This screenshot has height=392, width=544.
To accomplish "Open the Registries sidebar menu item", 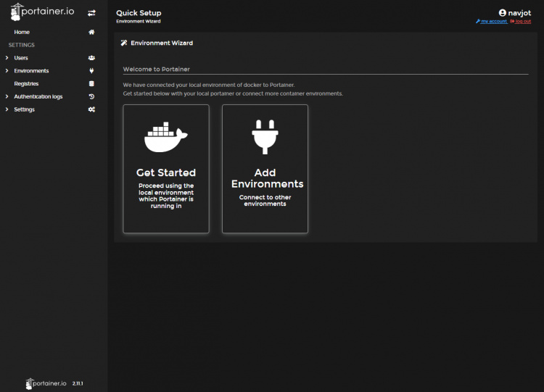I will pyautogui.click(x=26, y=84).
